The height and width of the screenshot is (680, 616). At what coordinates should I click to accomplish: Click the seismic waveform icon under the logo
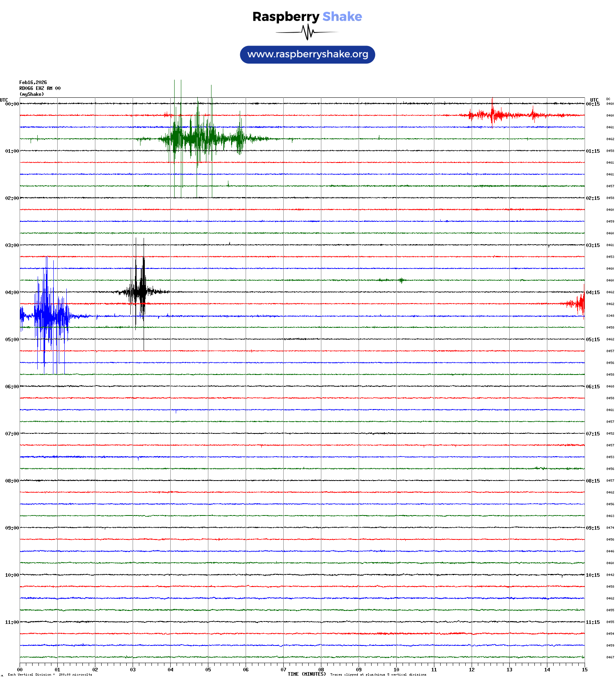(x=307, y=32)
